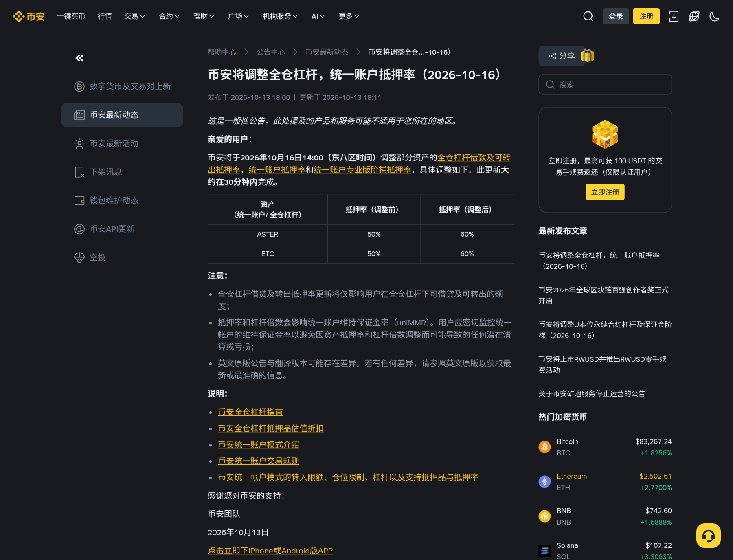The width and height of the screenshot is (733, 560).
Task: Collapse sidebar with double-chevron icon
Action: pos(79,58)
